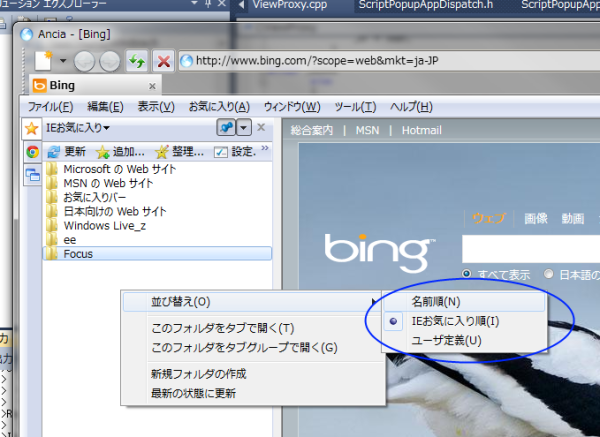Open the 並び替え(O) submenu item
Image resolution: width=600 pixels, height=437 pixels.
253,302
